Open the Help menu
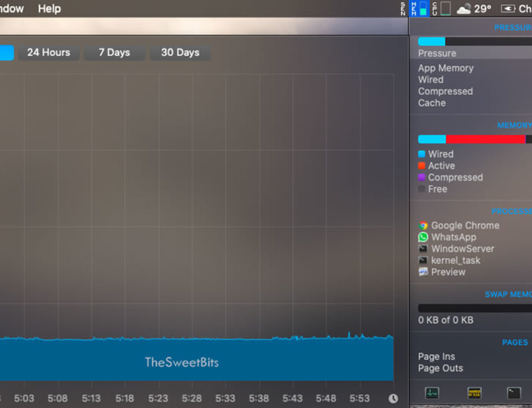 click(49, 9)
